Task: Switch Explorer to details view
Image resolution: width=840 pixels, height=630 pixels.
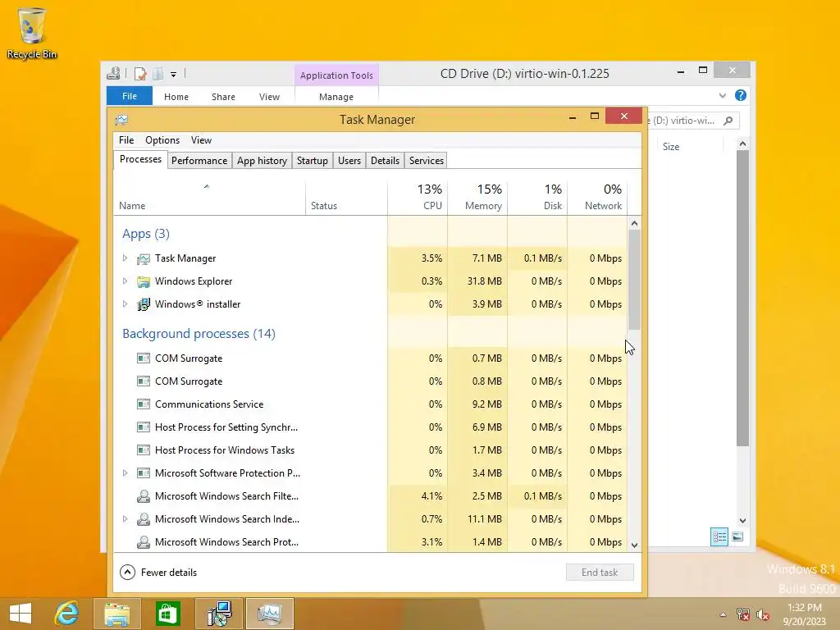Action: tap(719, 536)
